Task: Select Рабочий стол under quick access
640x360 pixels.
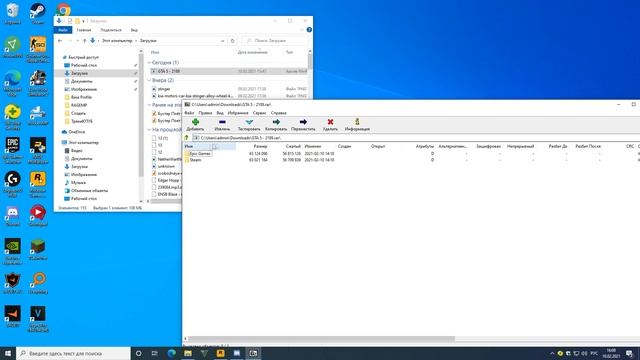Action: pyautogui.click(x=84, y=65)
